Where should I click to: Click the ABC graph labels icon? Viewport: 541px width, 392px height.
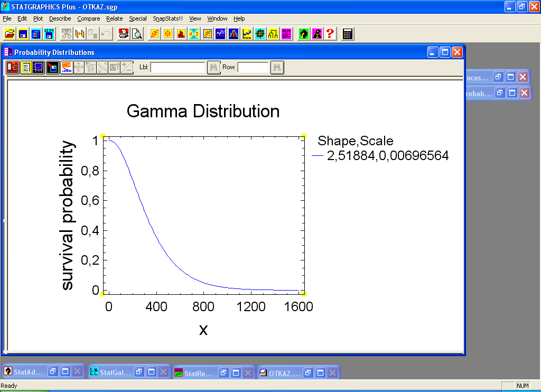(x=66, y=67)
